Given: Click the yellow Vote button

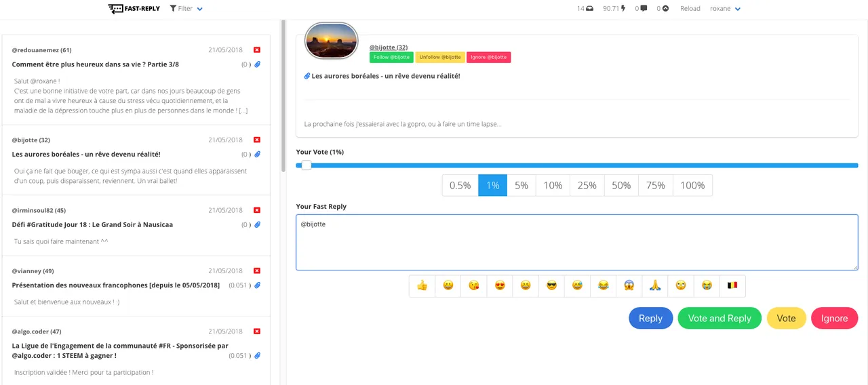Looking at the screenshot, I should coord(787,319).
